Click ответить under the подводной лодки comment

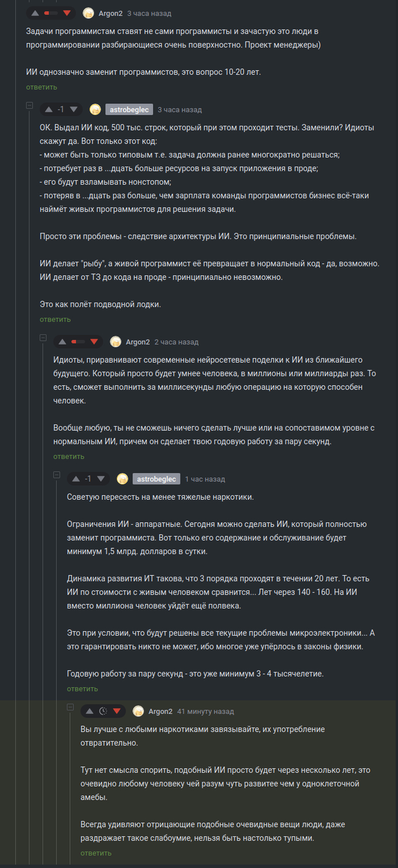pyautogui.click(x=55, y=319)
